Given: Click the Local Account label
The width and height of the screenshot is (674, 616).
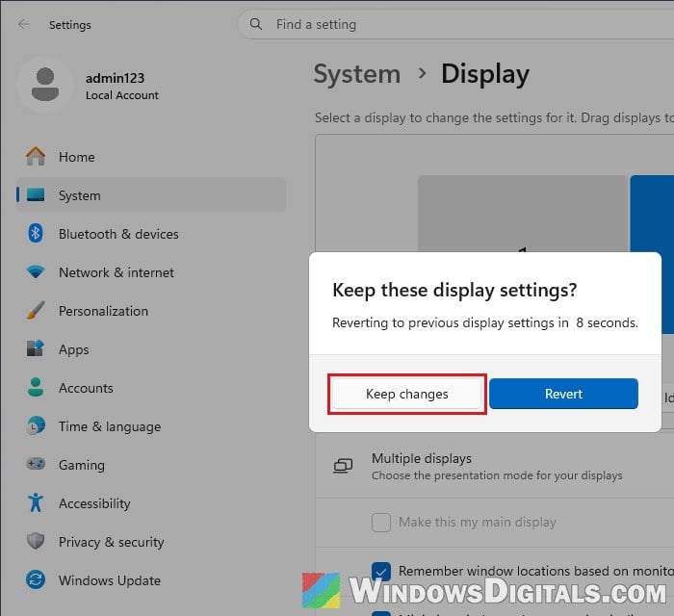Looking at the screenshot, I should 122,95.
